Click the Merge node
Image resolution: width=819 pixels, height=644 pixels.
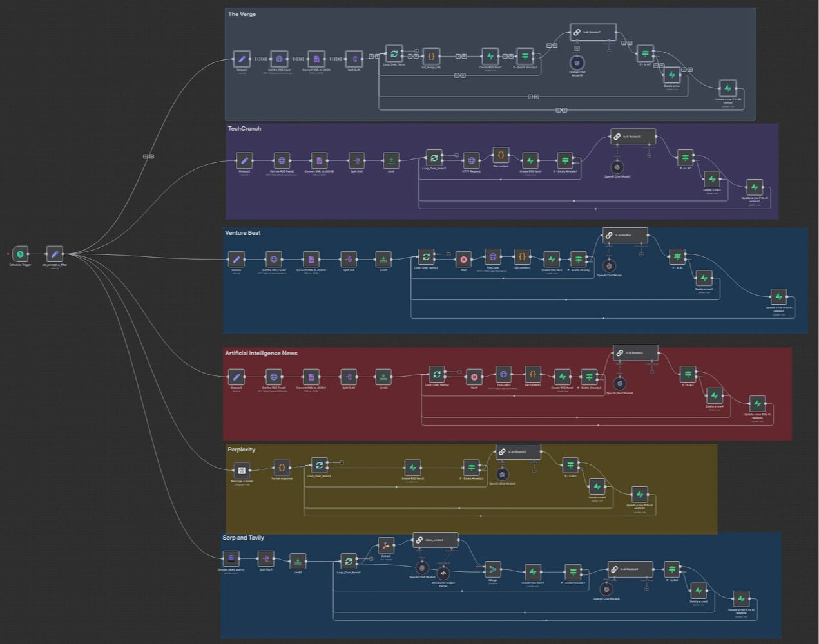pyautogui.click(x=492, y=569)
